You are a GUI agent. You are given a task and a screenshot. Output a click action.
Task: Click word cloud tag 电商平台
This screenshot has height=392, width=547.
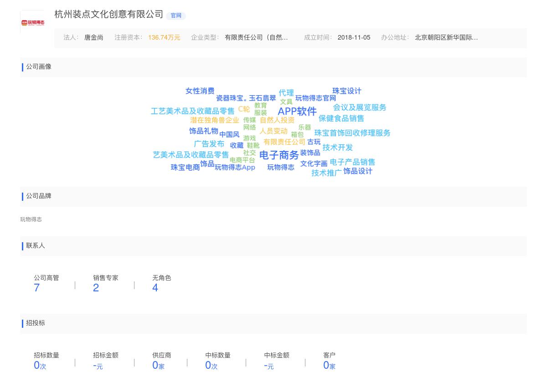click(x=242, y=160)
